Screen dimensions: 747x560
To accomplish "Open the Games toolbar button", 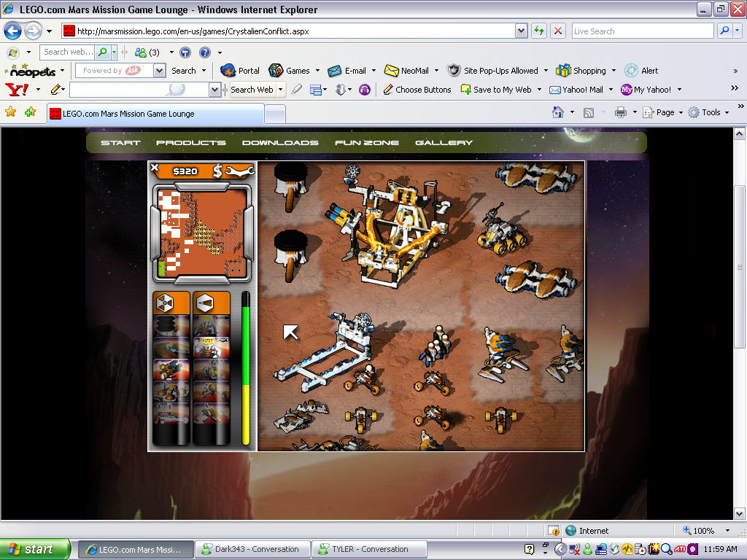I will 289,71.
